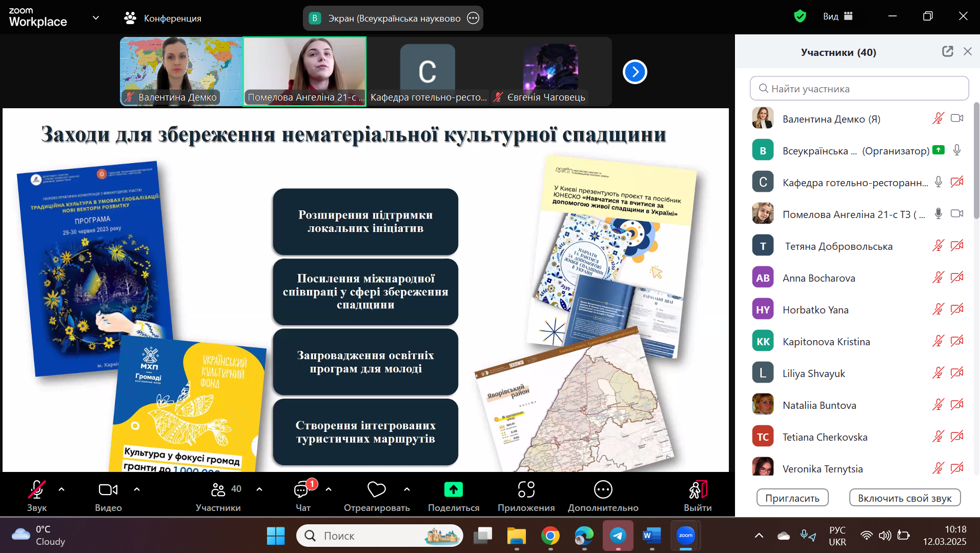Open the React heart icon
This screenshot has width=980, height=553.
click(x=376, y=490)
